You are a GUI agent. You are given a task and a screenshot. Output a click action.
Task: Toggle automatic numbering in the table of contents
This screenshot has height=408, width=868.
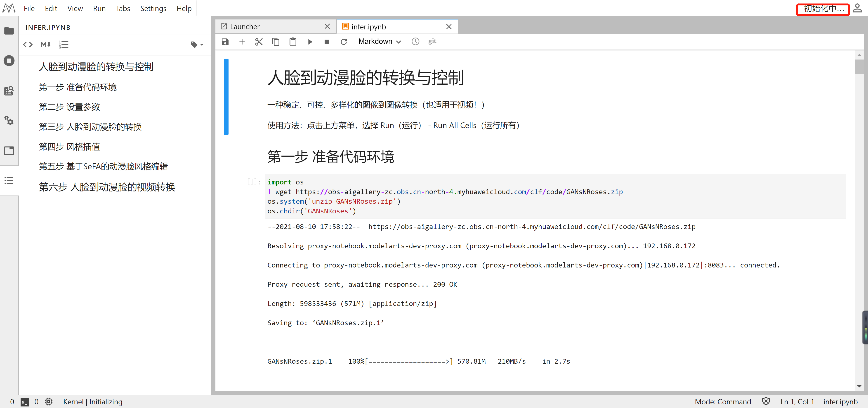pos(63,45)
